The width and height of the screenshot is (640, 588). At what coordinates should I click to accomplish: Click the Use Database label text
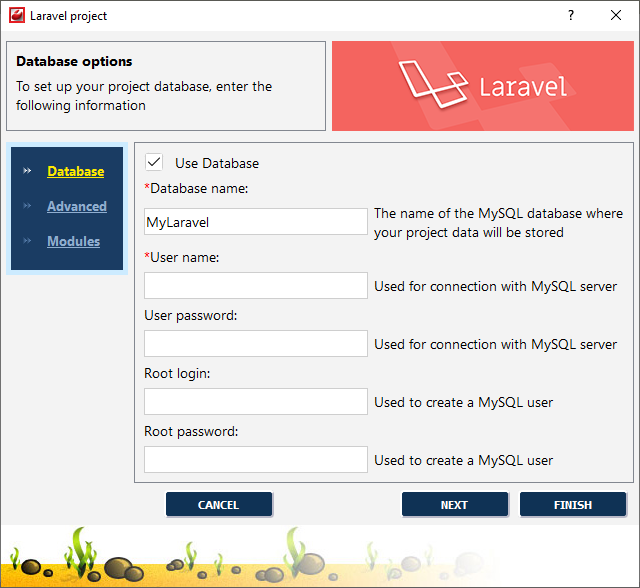(x=217, y=163)
